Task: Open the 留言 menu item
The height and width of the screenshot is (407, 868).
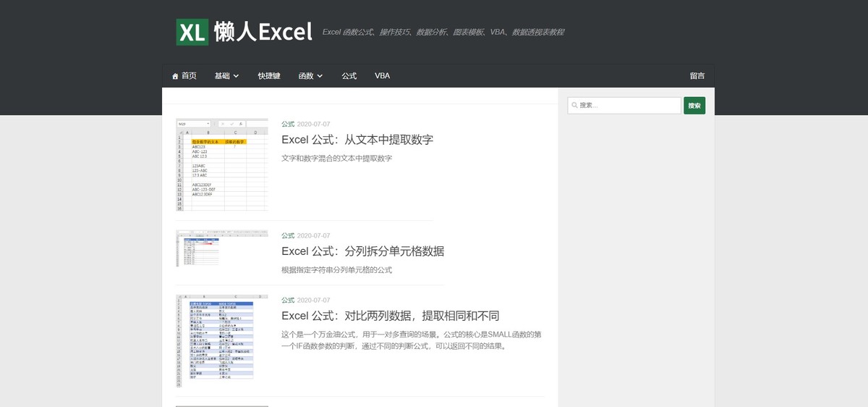Action: click(x=697, y=76)
